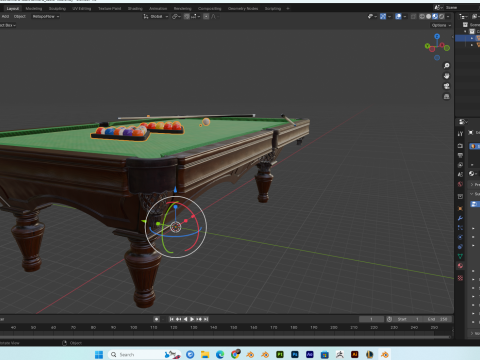Toggle X-ray mode
480x360 pixels.
[x=414, y=16]
